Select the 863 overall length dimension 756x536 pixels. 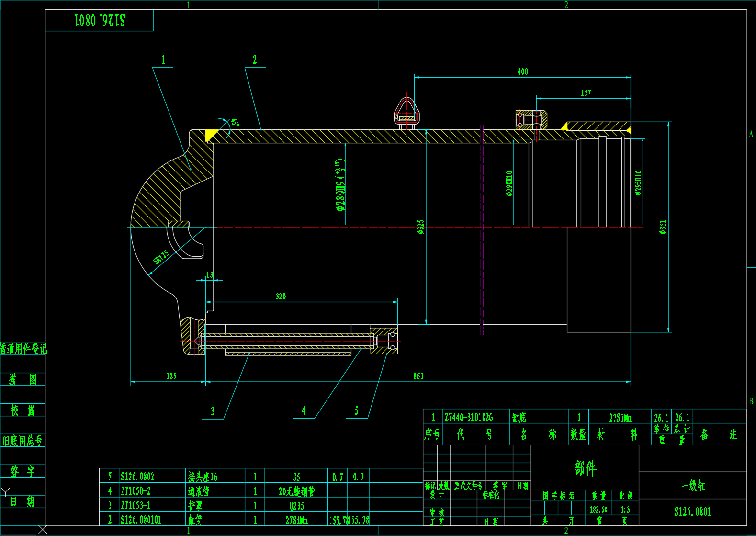click(x=418, y=376)
